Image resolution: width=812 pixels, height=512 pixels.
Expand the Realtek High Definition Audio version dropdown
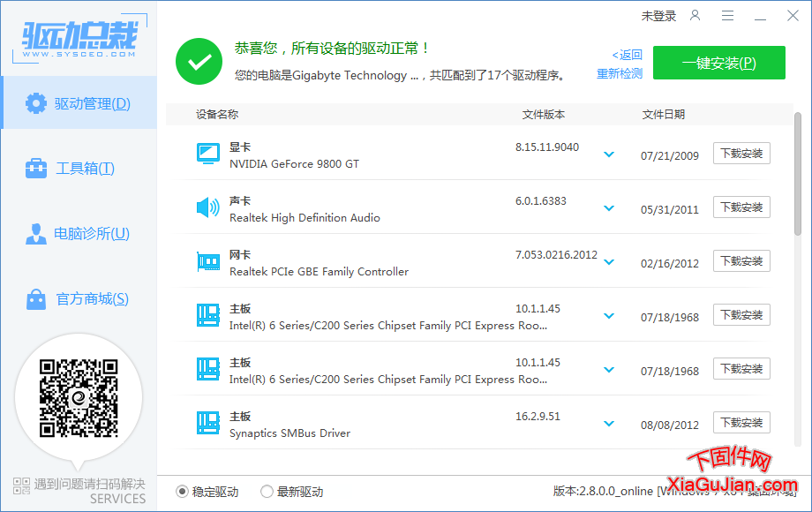tap(609, 208)
